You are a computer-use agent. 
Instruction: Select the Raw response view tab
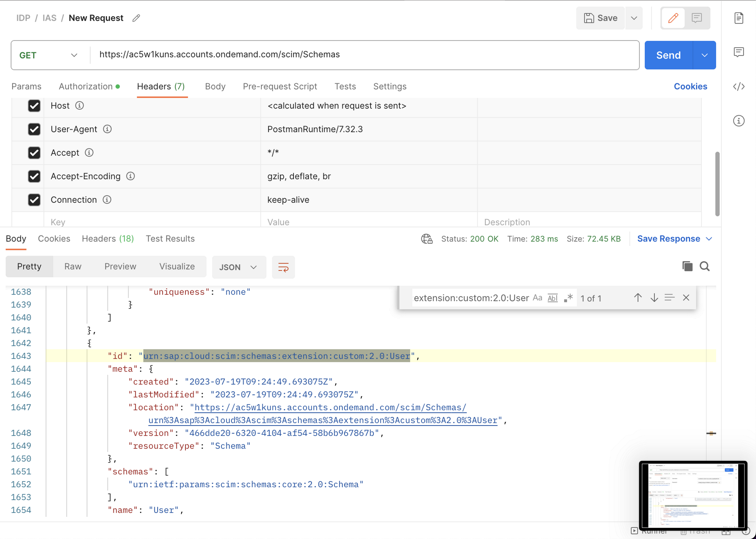click(73, 266)
